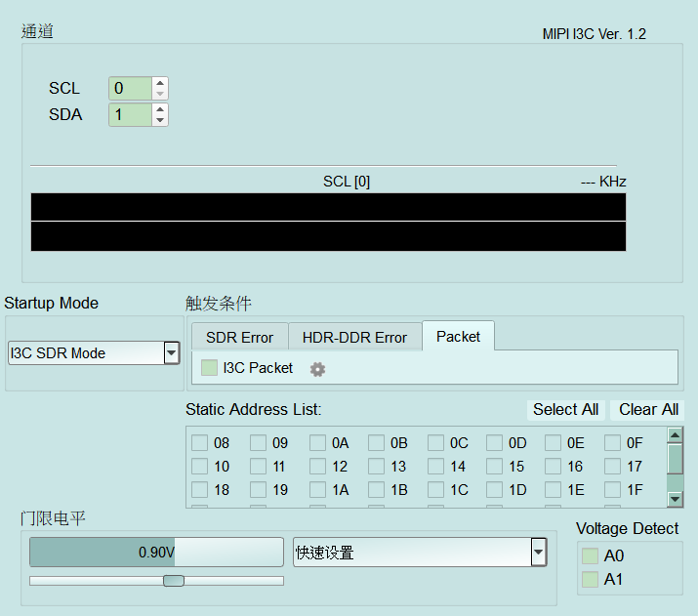
Task: Toggle the A0 Voltage Detect checkbox
Action: pyautogui.click(x=590, y=555)
